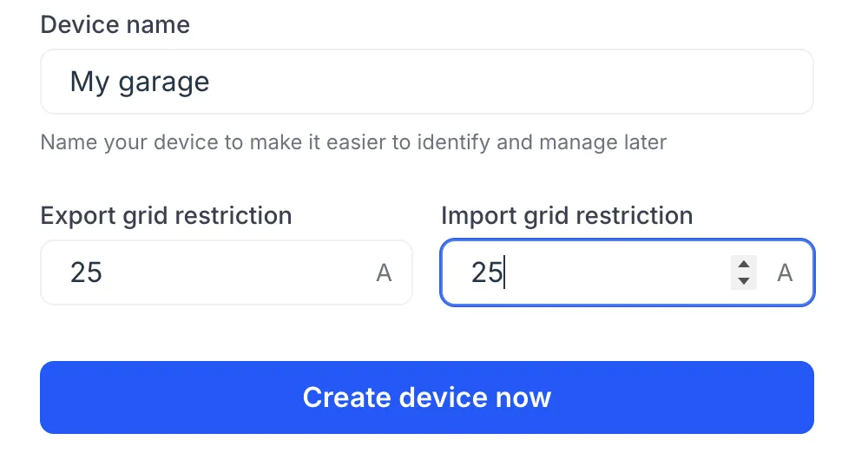Click the word 'identify' in the hint text
This screenshot has height=453, width=868.
(463, 141)
